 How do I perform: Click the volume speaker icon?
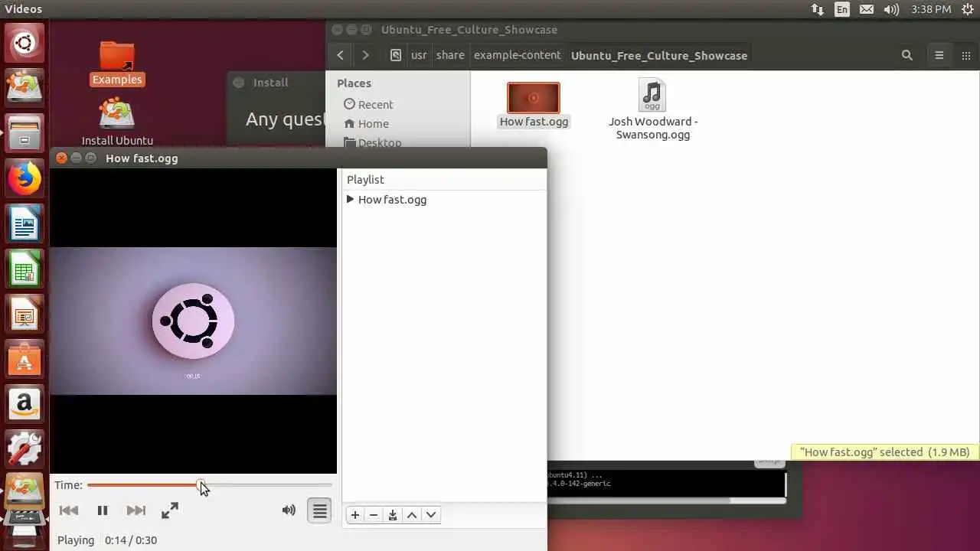pos(289,510)
